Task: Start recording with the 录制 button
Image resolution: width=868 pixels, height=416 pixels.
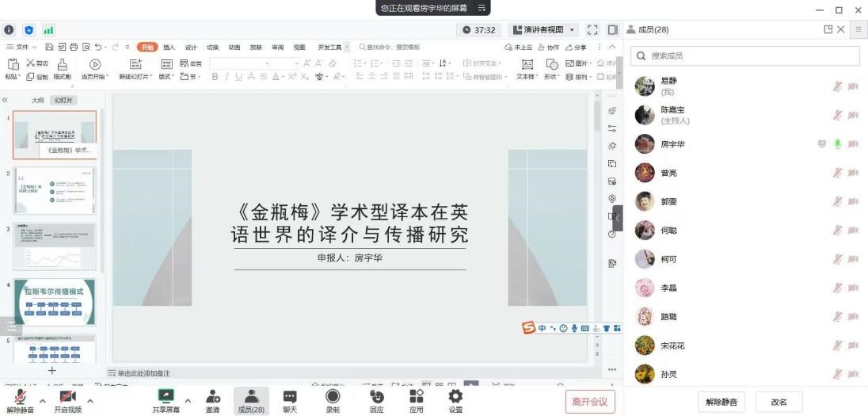Action: click(x=333, y=400)
